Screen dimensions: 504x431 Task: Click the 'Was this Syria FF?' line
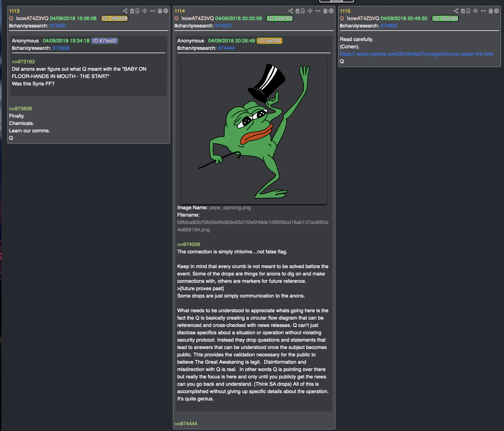coord(33,84)
